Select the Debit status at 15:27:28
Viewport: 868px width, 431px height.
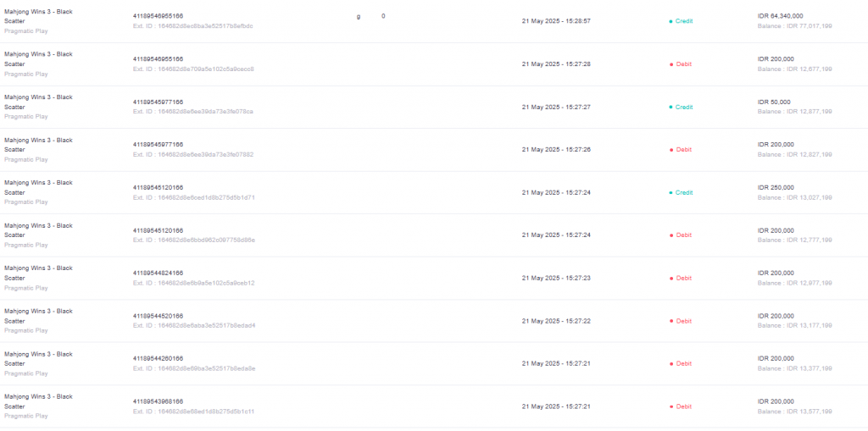(681, 64)
